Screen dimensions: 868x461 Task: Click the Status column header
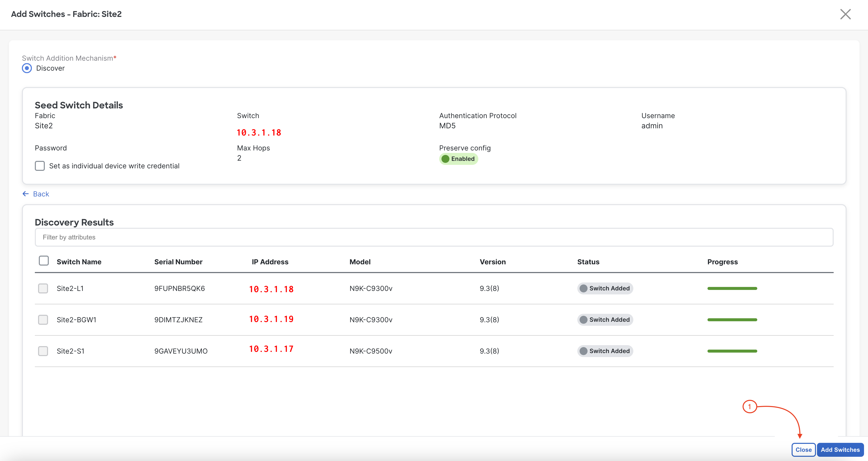(x=588, y=262)
